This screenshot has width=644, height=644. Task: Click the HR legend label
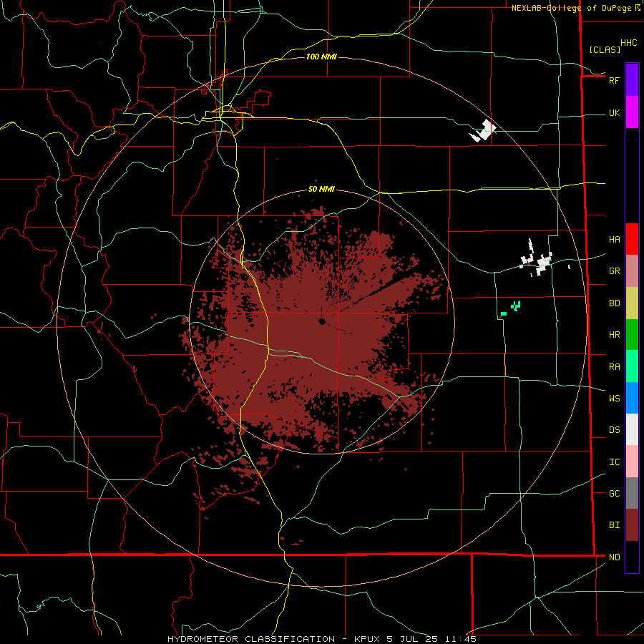(614, 335)
